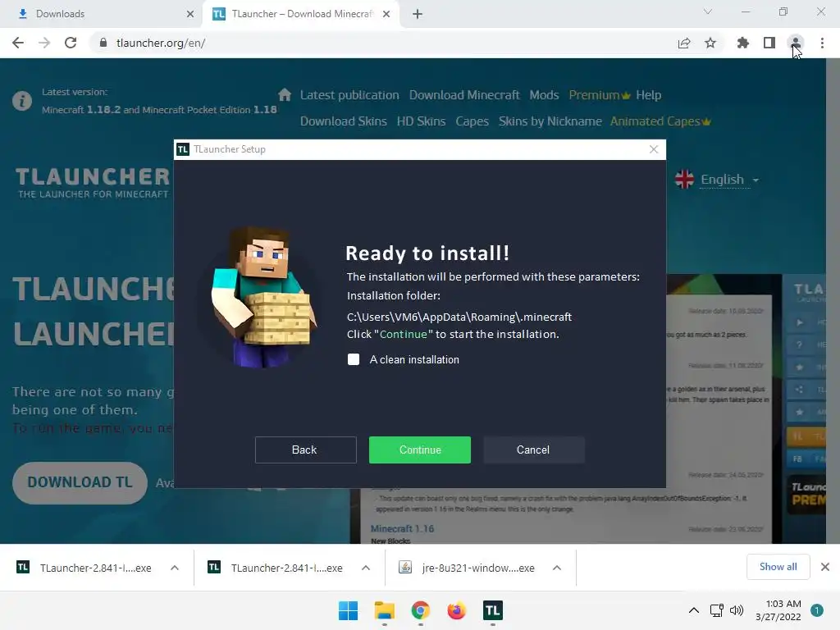
Task: Open Download Skins link
Action: click(x=344, y=121)
